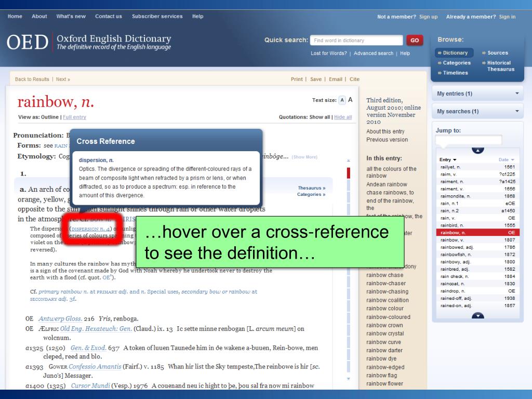The image size is (532, 399).
Task: Click the red marker in the entry scrollbar
Action: click(x=349, y=172)
